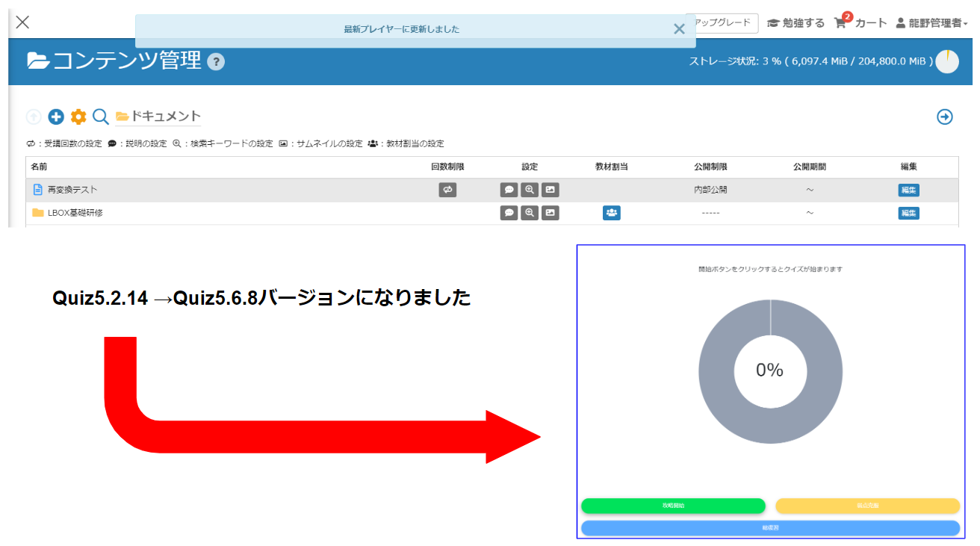Open 受講回数 limit setting for 再変換テスト
The width and height of the screenshot is (980, 546).
[x=447, y=190]
